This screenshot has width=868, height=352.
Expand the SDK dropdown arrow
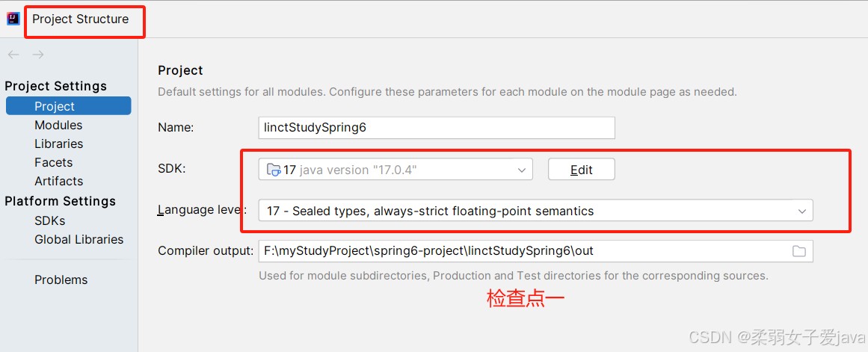521,170
